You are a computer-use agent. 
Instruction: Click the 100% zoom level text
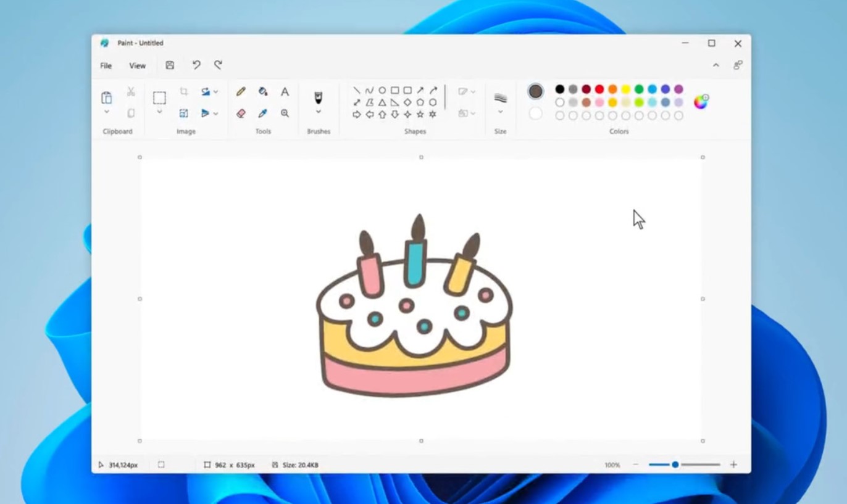tap(612, 465)
